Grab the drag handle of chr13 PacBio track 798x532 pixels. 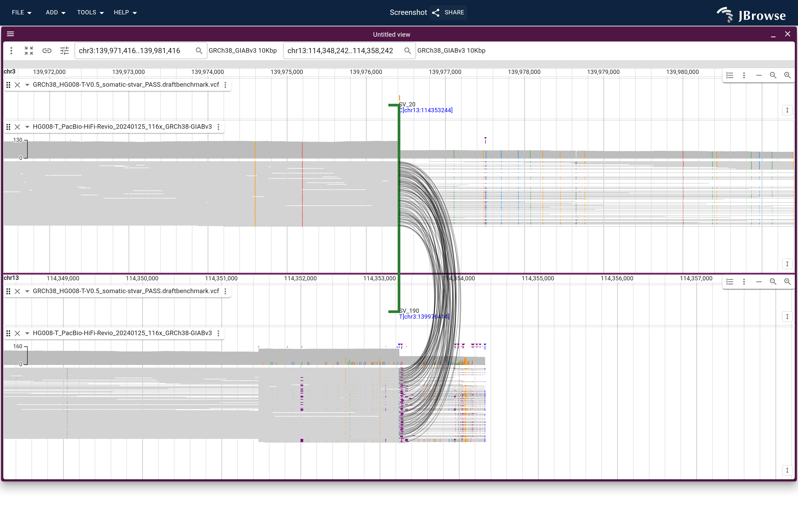(x=8, y=333)
